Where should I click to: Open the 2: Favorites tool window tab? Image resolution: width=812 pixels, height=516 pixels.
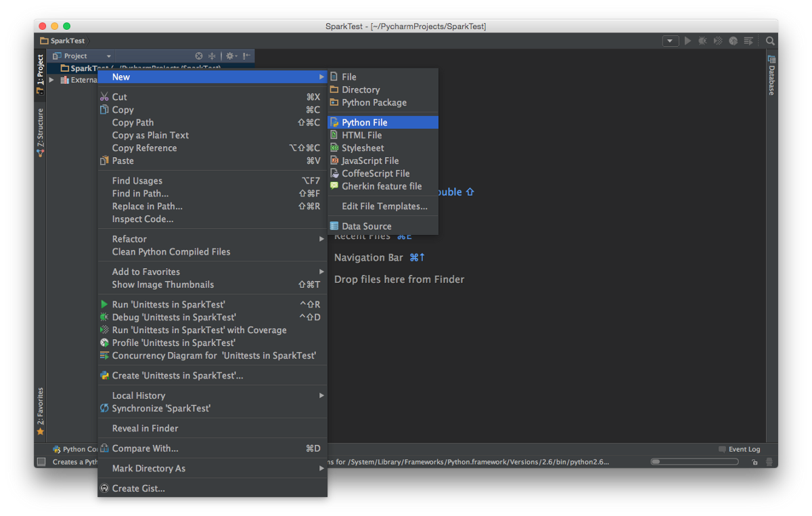pos(40,411)
